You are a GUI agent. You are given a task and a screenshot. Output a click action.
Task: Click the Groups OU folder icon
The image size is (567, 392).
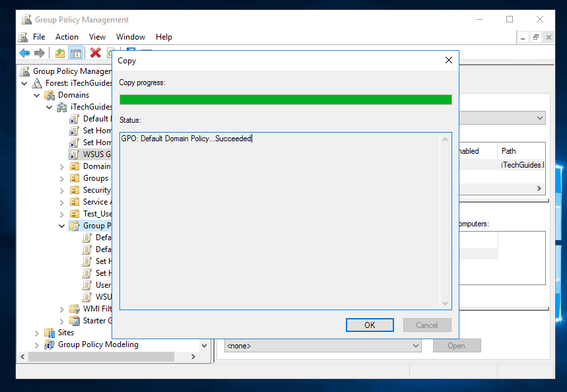click(x=75, y=178)
